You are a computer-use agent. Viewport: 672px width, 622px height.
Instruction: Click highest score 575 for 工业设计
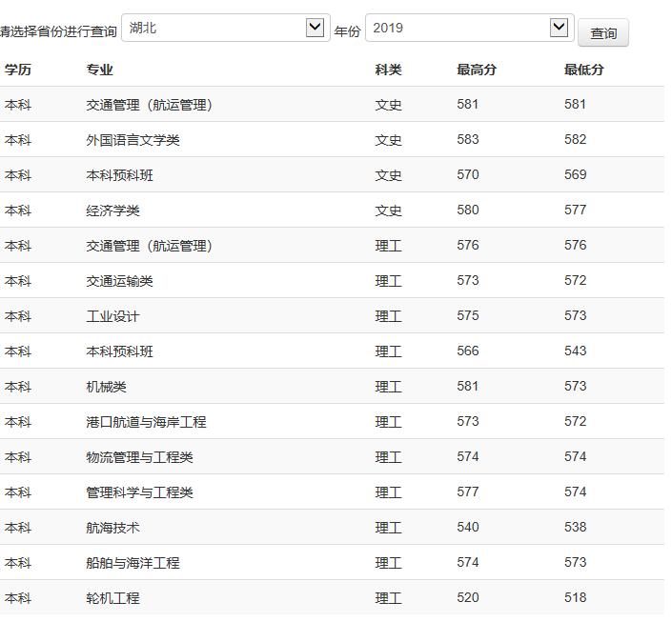click(x=468, y=315)
